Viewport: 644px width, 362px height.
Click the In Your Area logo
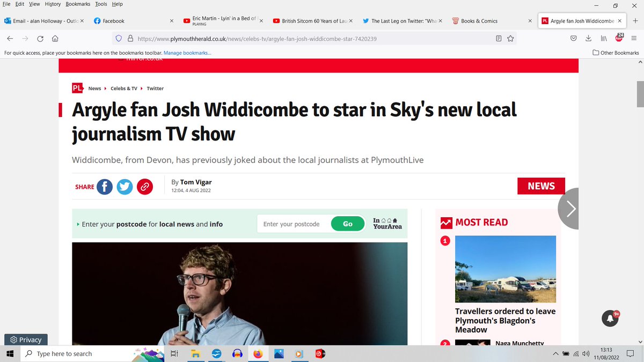(x=387, y=224)
